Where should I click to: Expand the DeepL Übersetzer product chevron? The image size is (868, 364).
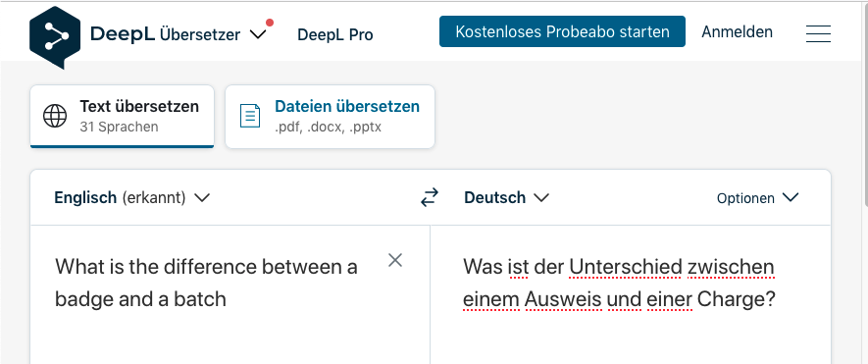tap(258, 34)
